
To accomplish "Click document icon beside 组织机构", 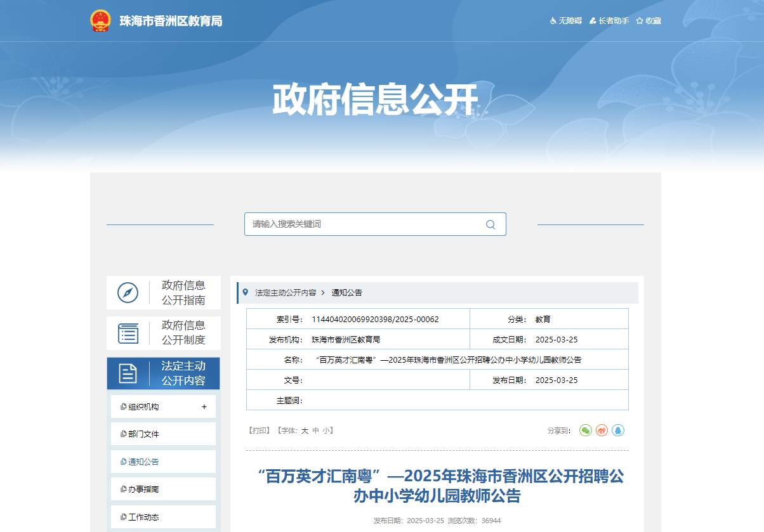I will (x=123, y=407).
